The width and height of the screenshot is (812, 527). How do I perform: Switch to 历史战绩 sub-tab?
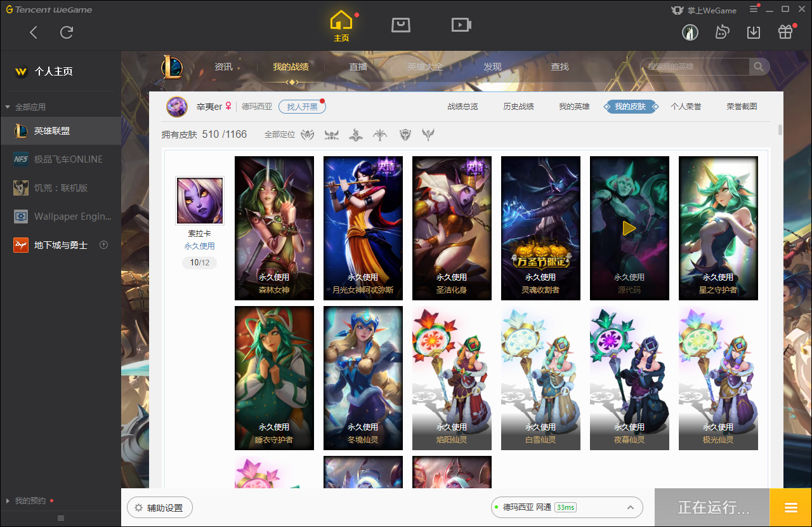point(518,107)
